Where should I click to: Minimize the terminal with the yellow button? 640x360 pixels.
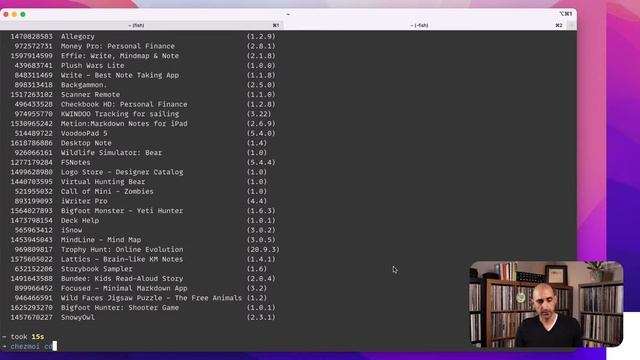coord(14,14)
